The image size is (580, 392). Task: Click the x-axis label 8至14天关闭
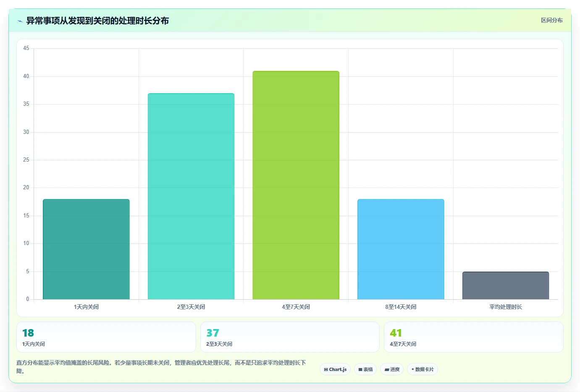click(401, 307)
